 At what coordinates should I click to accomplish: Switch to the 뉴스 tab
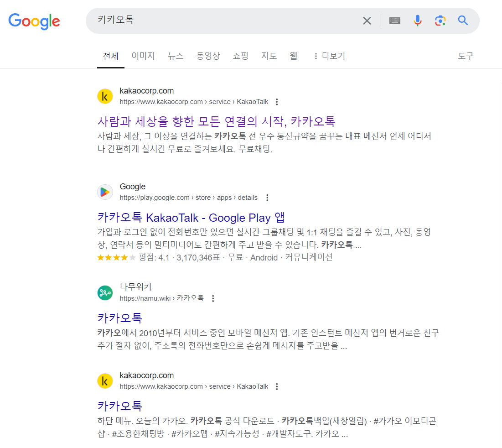176,56
